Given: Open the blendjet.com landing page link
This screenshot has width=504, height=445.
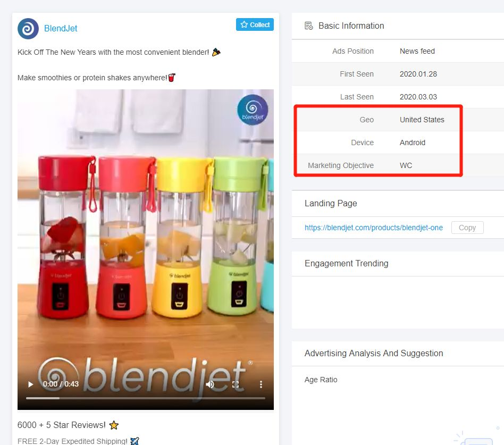Looking at the screenshot, I should [x=374, y=228].
